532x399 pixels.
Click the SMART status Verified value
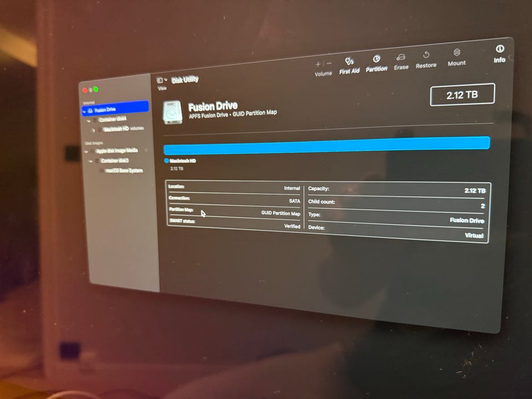tap(292, 226)
